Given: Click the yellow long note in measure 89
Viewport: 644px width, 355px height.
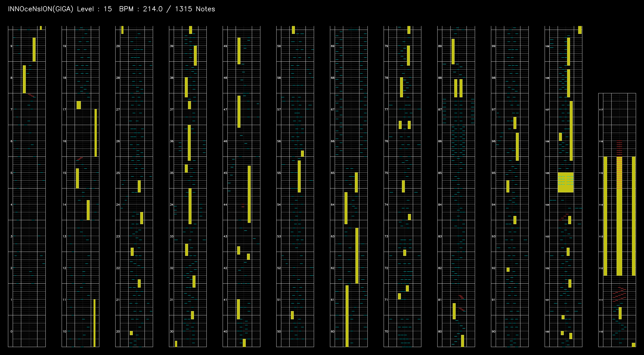Looking at the screenshot, I should click(x=453, y=51).
